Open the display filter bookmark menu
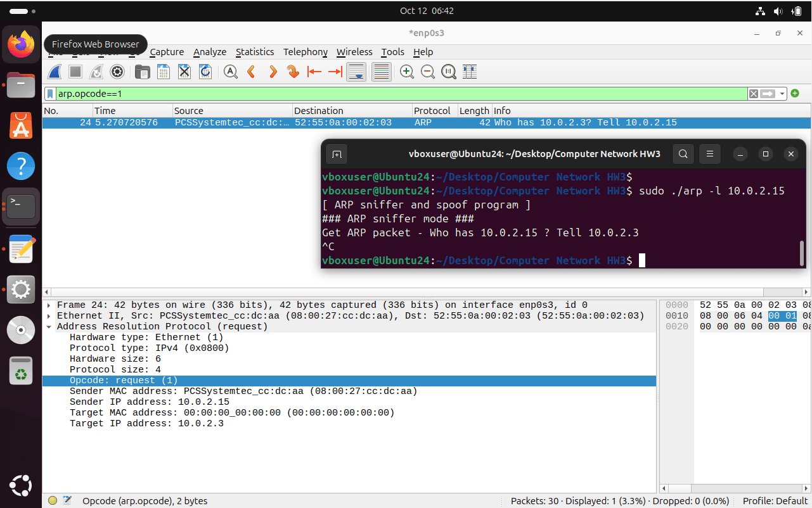The image size is (812, 508). 51,94
